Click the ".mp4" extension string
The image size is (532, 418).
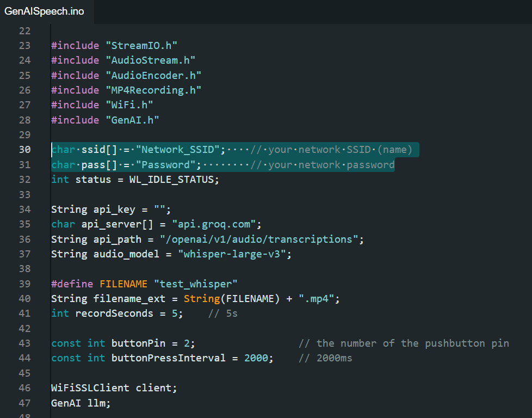316,299
